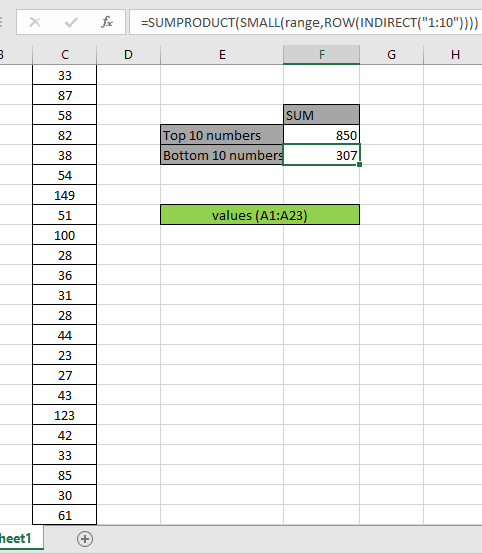Select the cell showing 850
This screenshot has height=554, width=482.
[x=322, y=135]
